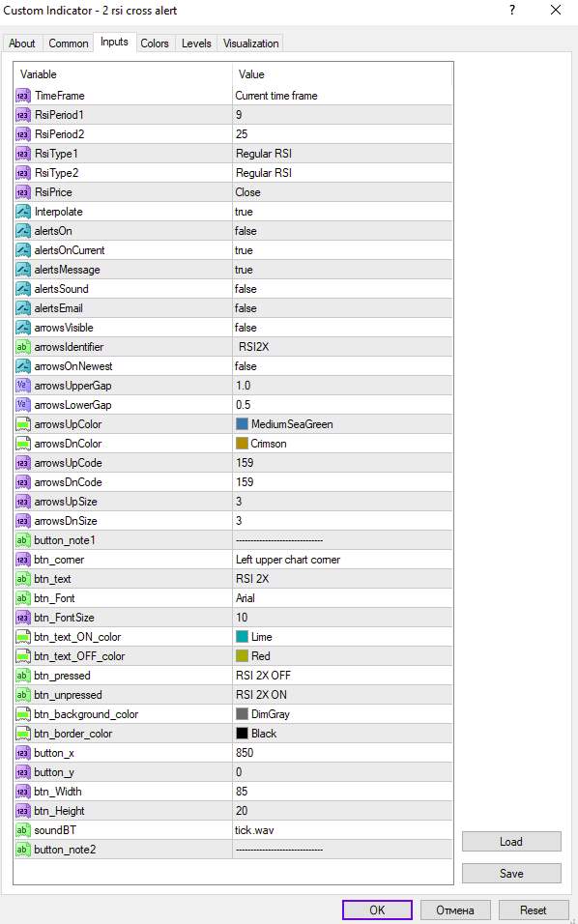The height and width of the screenshot is (924, 578).
Task: Click the integer icon beside button_x
Action: [22, 753]
